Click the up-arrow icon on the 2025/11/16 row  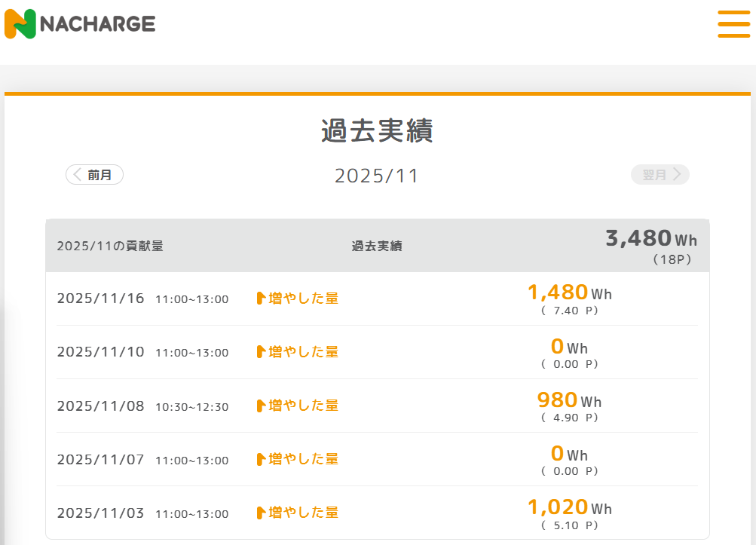[x=261, y=299]
